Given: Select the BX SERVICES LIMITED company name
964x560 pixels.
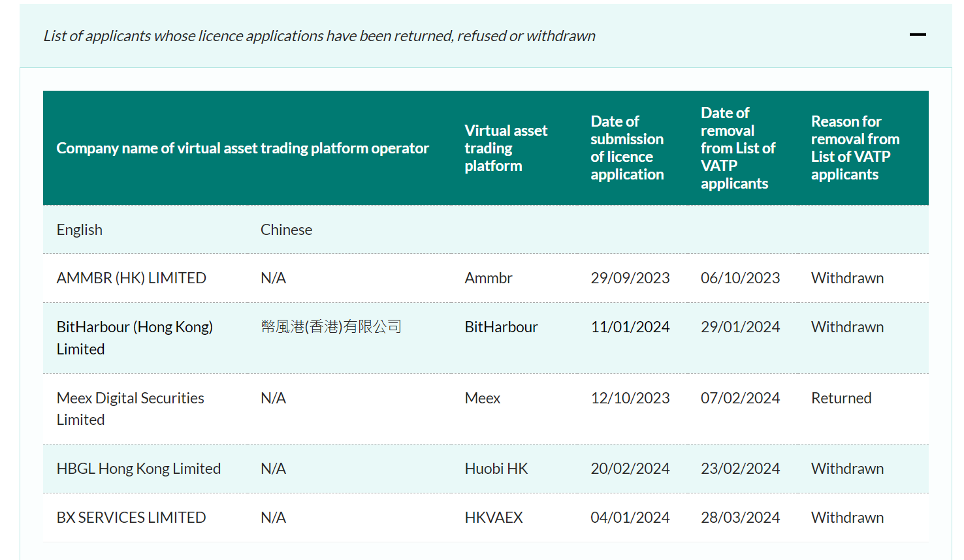Looking at the screenshot, I should coord(131,517).
